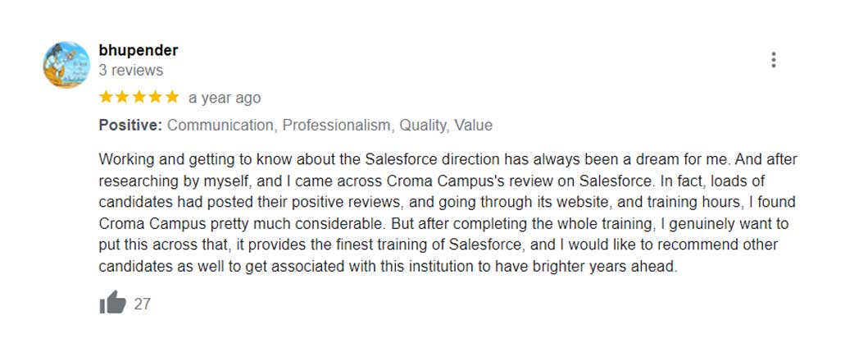Open the reviewer's 3 reviews link

pos(131,71)
